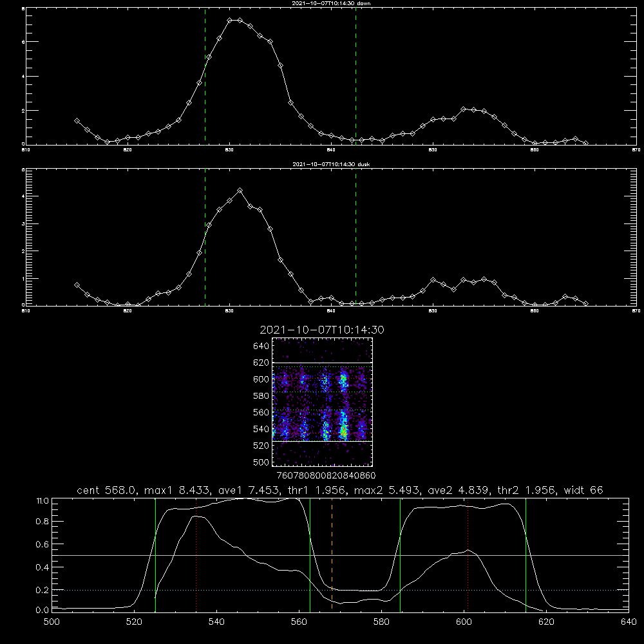Click the '520' label on spectral image y-axis
This screenshot has width=644, height=644.
(x=261, y=446)
